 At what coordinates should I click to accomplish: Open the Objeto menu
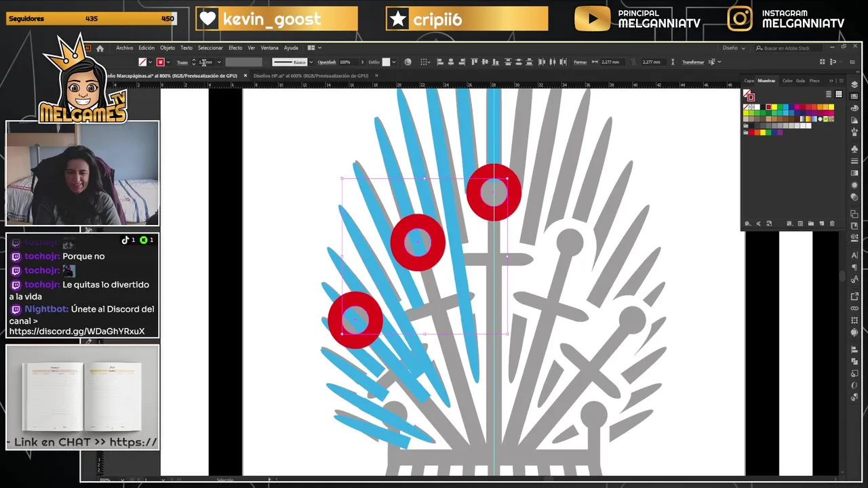(x=167, y=48)
